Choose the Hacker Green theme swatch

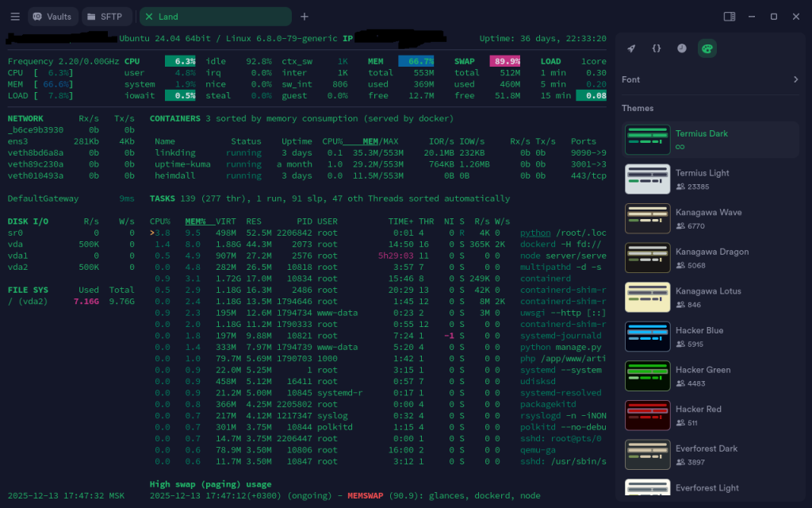point(648,376)
